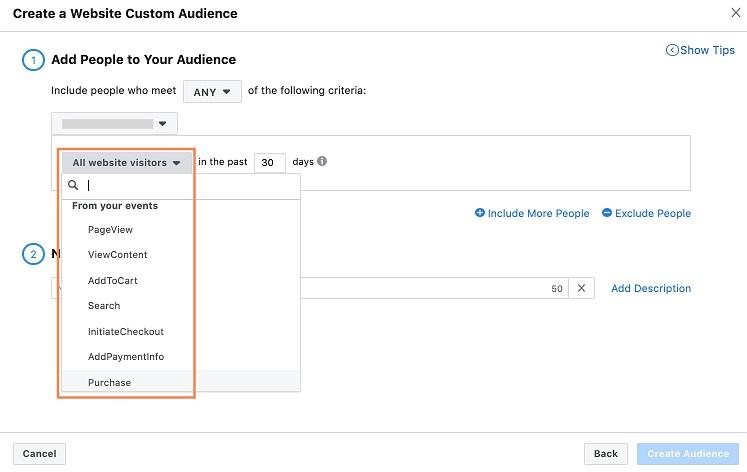Image resolution: width=747 pixels, height=472 pixels.
Task: Close the Create Website Custom Audience dialog
Action: point(736,13)
